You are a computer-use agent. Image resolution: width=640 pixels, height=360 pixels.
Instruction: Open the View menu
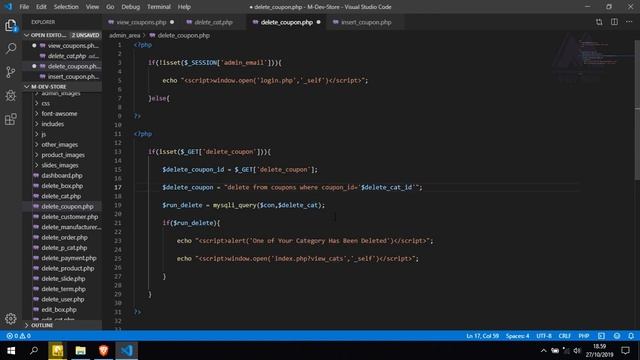click(x=92, y=7)
